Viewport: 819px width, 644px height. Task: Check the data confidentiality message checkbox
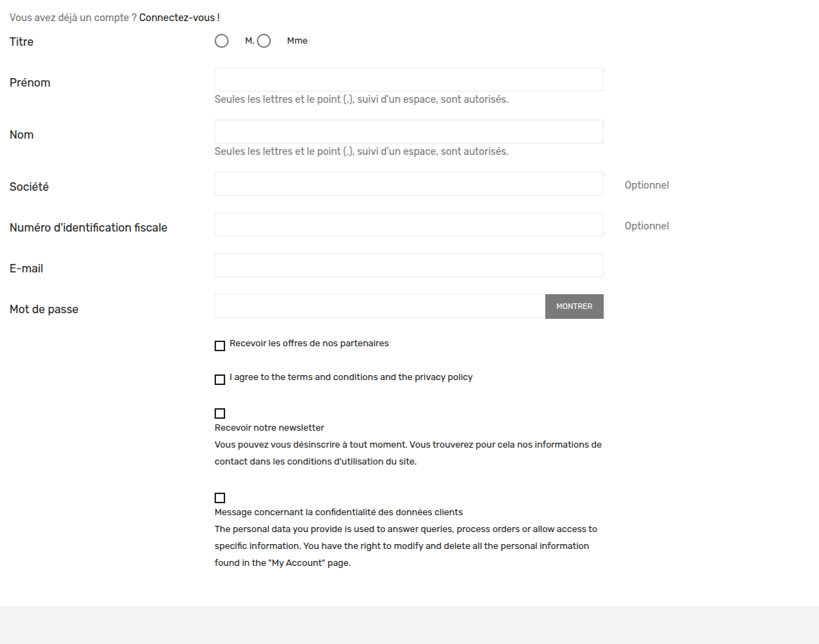coord(220,498)
